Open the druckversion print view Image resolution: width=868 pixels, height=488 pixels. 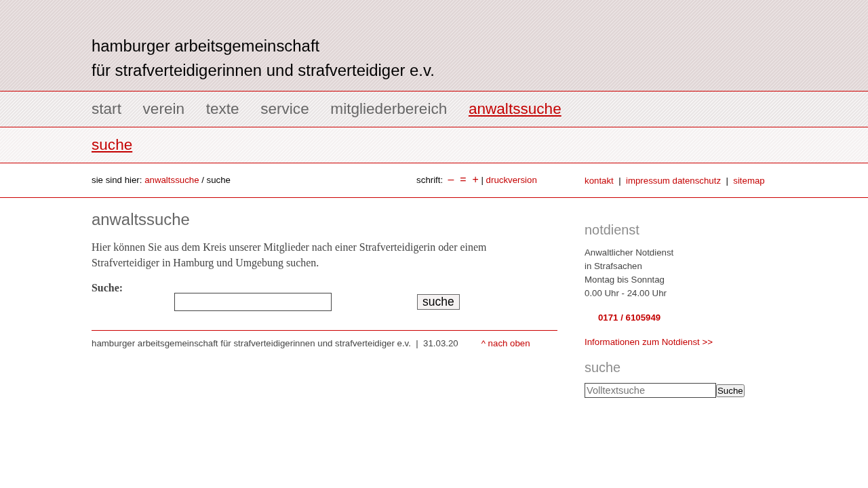(511, 180)
